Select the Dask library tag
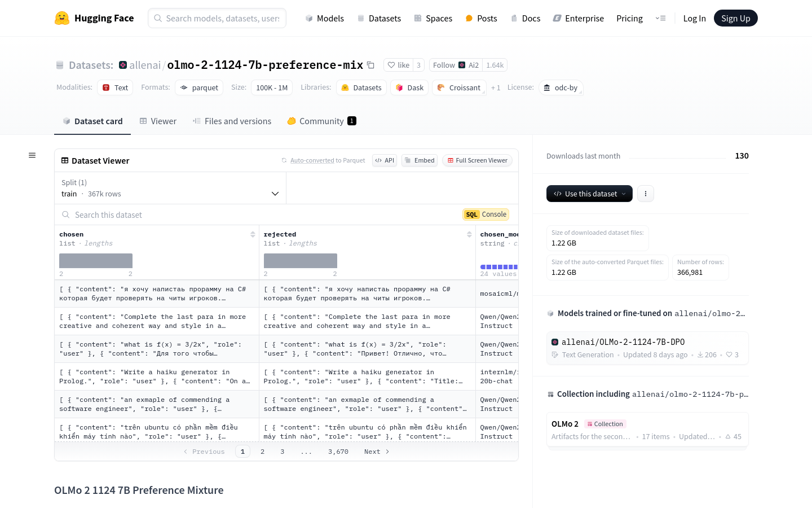 coord(409,87)
